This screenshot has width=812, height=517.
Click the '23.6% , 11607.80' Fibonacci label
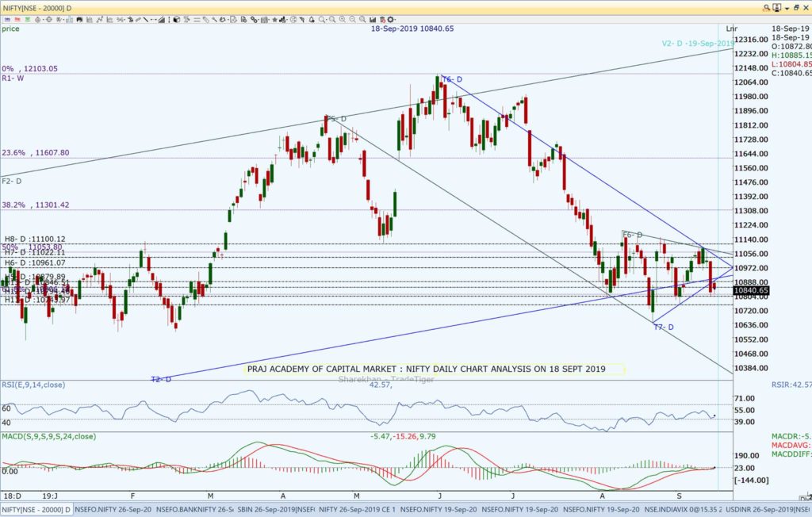pyautogui.click(x=35, y=153)
